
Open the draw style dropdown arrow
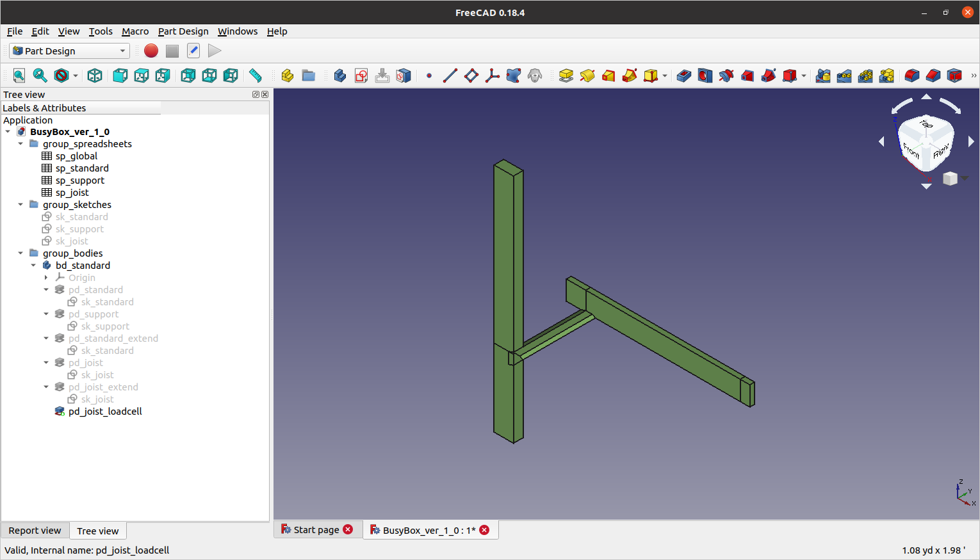pos(76,76)
